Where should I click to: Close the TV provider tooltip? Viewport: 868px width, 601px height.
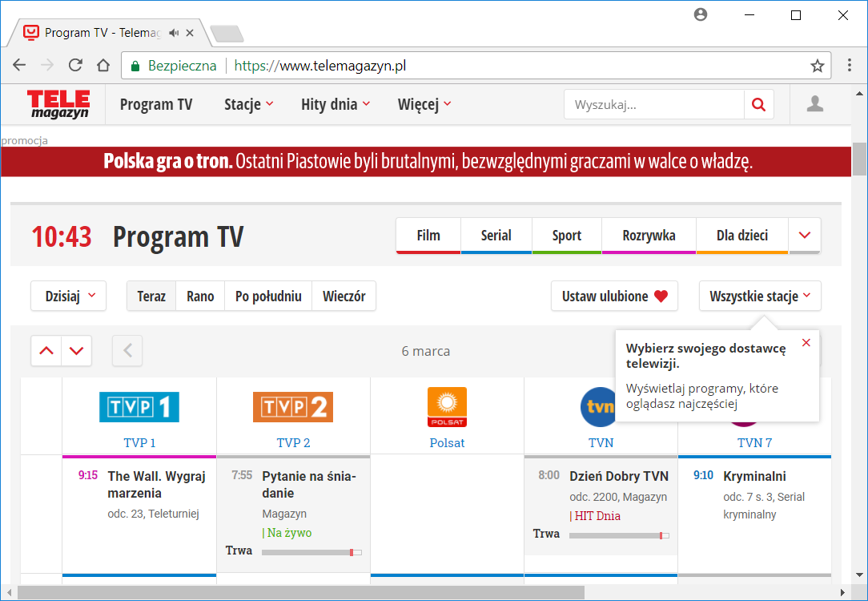click(806, 343)
